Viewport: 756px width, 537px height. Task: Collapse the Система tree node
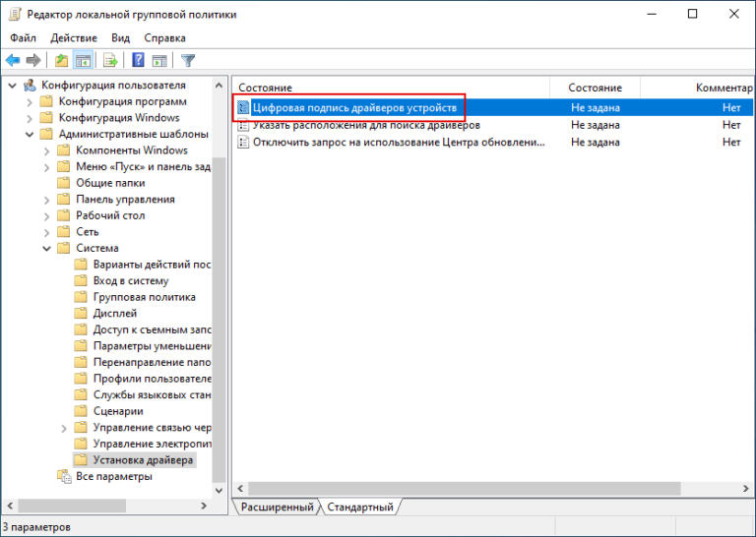click(x=46, y=249)
